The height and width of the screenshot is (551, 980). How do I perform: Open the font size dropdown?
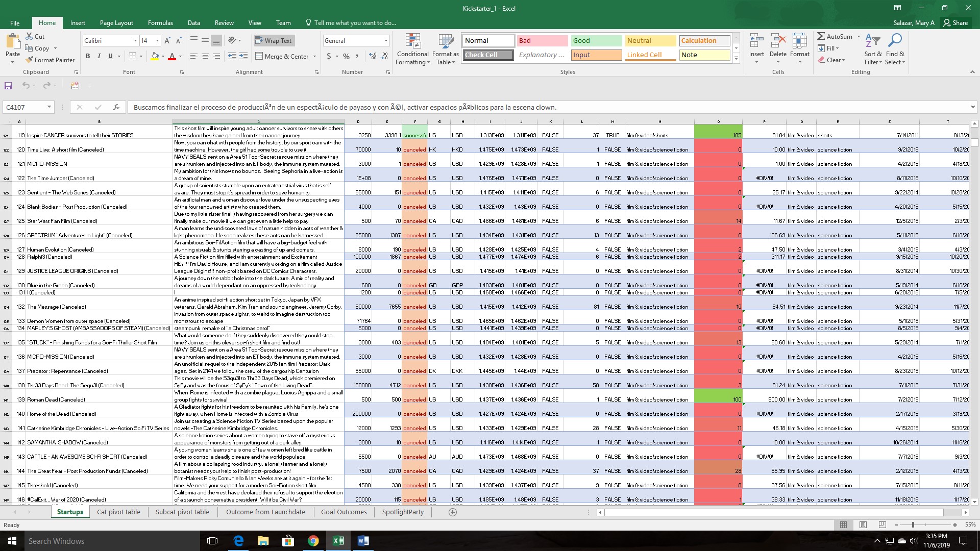tap(157, 40)
